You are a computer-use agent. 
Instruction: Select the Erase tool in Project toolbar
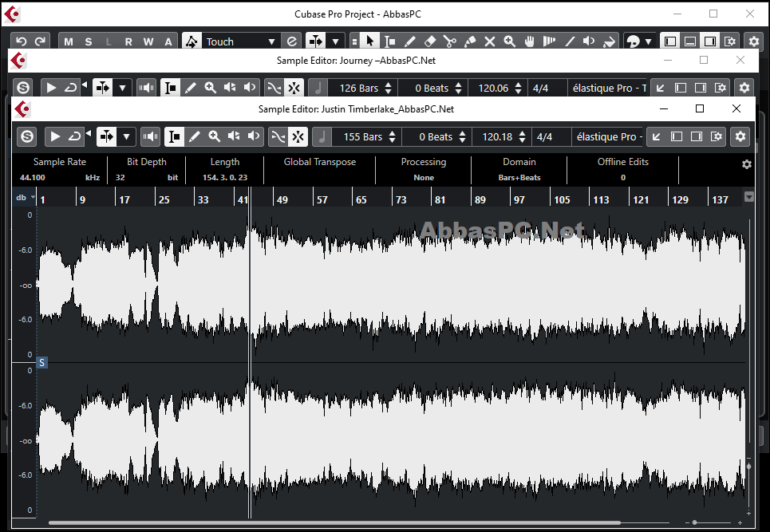pos(430,41)
